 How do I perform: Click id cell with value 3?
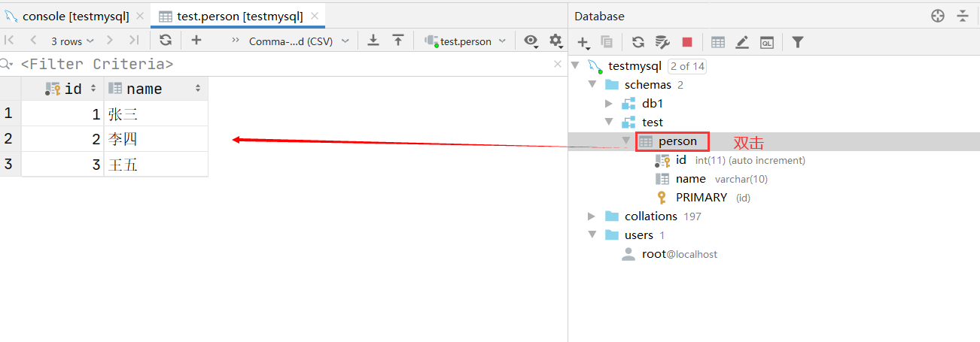(63, 165)
